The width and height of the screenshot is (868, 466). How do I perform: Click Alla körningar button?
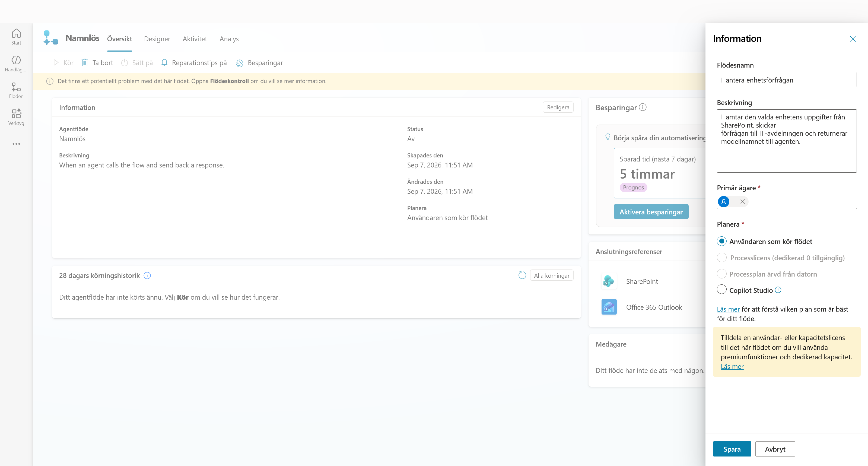click(x=552, y=275)
